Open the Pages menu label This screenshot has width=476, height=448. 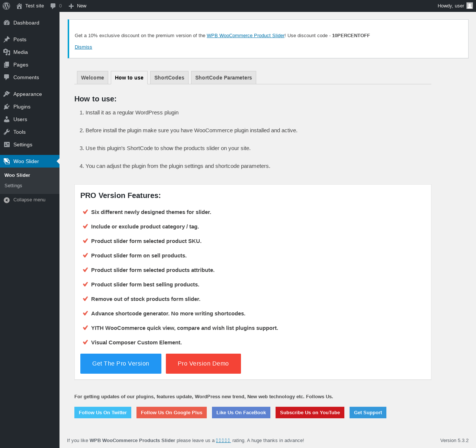21,65
